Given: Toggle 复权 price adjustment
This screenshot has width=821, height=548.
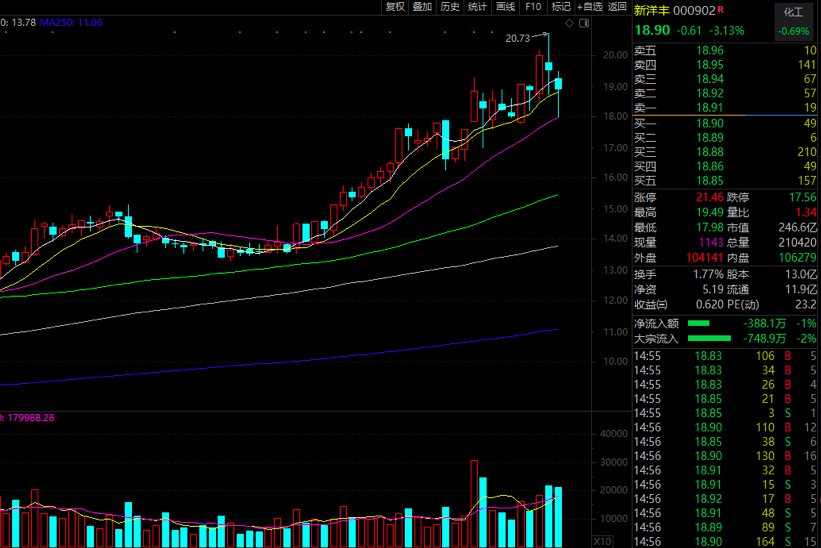Looking at the screenshot, I should coord(395,7).
